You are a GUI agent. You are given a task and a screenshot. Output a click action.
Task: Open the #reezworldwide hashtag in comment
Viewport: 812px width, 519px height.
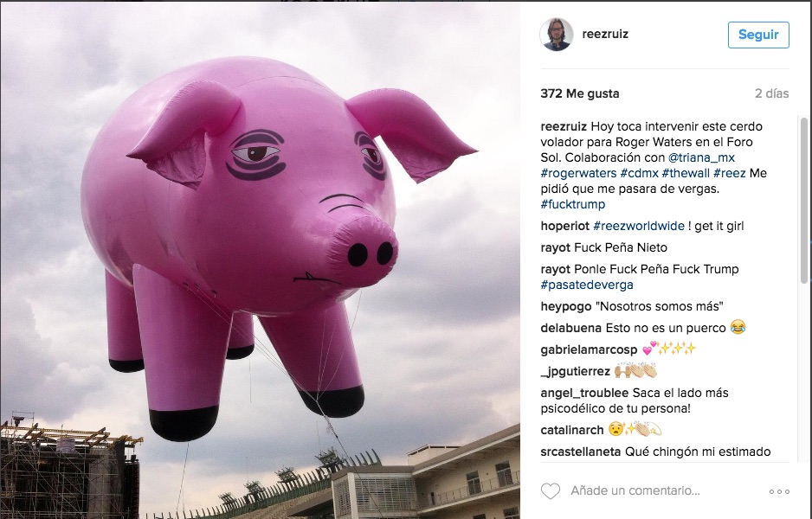coord(639,226)
